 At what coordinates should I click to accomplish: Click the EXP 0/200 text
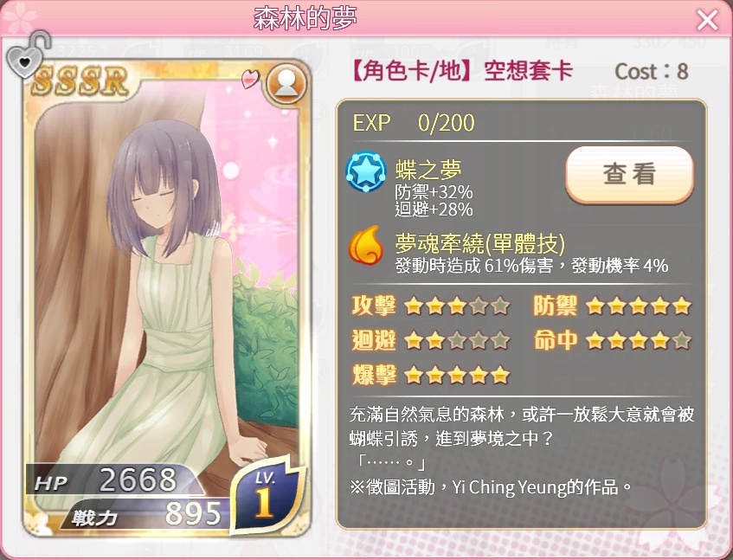pos(414,122)
